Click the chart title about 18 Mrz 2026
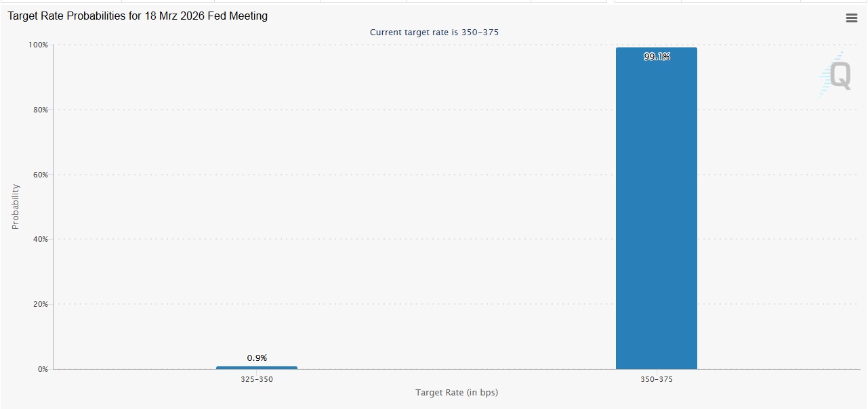Viewport: 868px width, 409px height. [138, 16]
